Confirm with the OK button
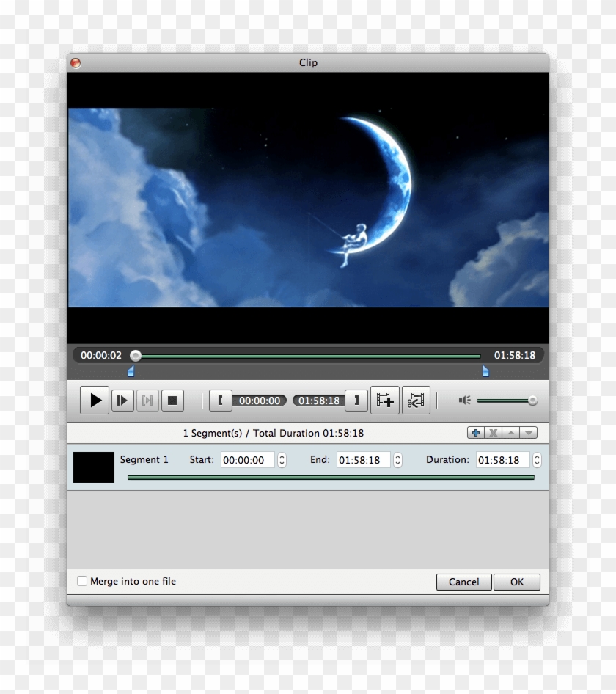Image resolution: width=616 pixels, height=694 pixels. coord(517,582)
